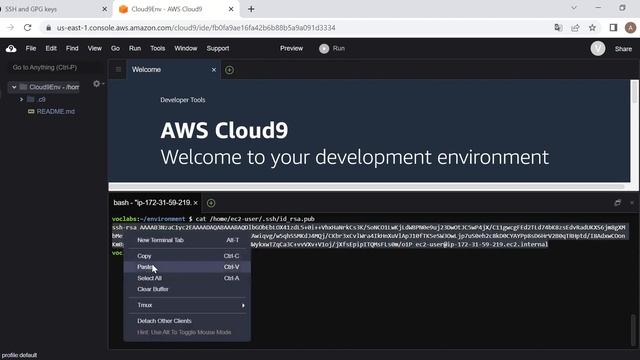Open the File menu
The height and width of the screenshot is (360, 640).
coord(31,48)
